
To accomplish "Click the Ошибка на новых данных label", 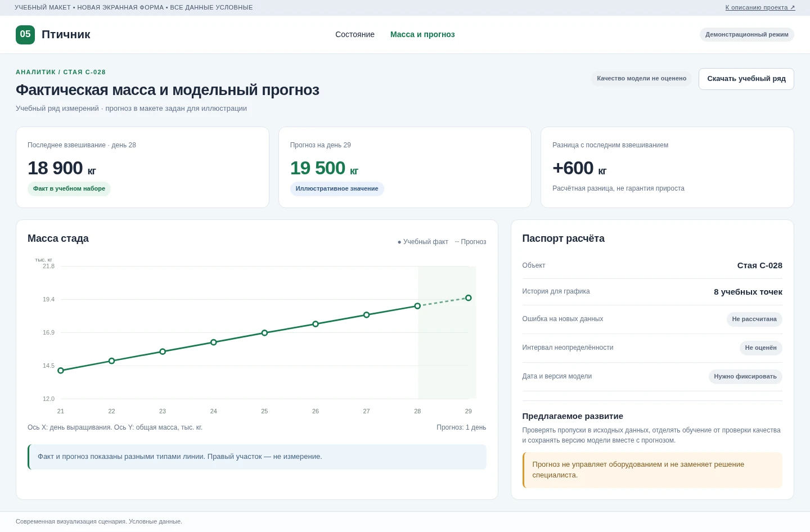I will coord(562,319).
